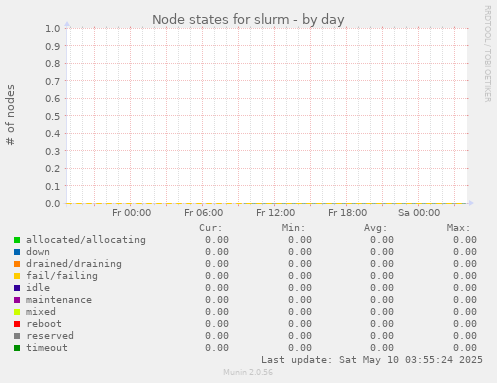The width and height of the screenshot is (497, 383).
Task: Click the Avg value for idle
Action: click(382, 288)
